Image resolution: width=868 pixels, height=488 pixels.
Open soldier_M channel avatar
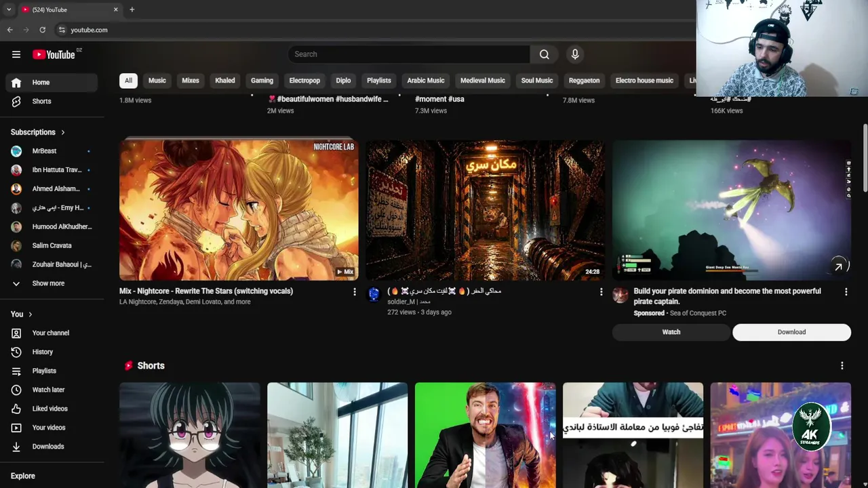click(374, 294)
